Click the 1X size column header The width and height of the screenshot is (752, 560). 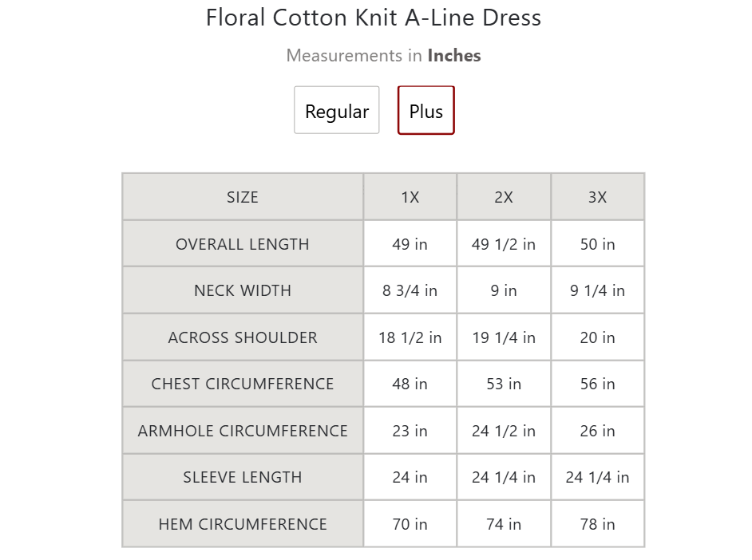(410, 197)
